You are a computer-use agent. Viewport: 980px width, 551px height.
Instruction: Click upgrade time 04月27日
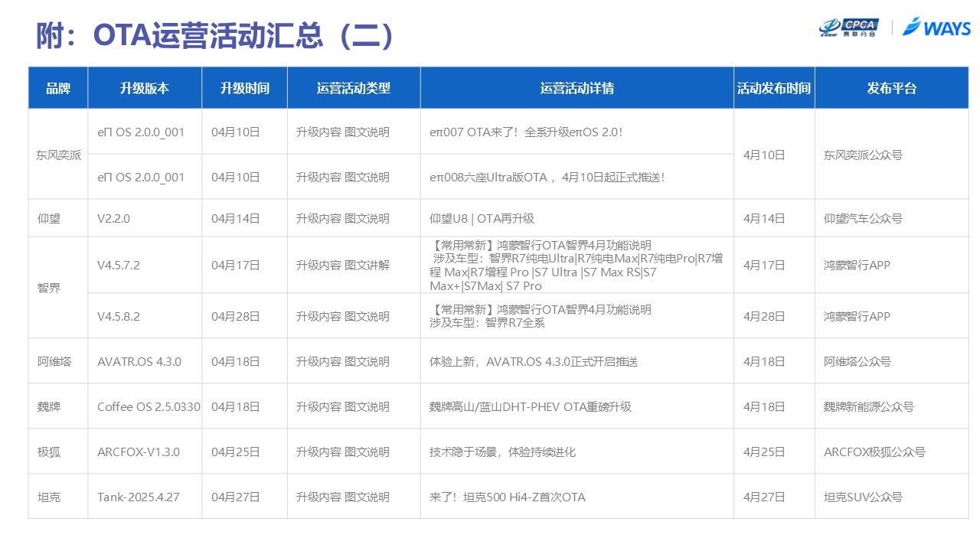[236, 497]
